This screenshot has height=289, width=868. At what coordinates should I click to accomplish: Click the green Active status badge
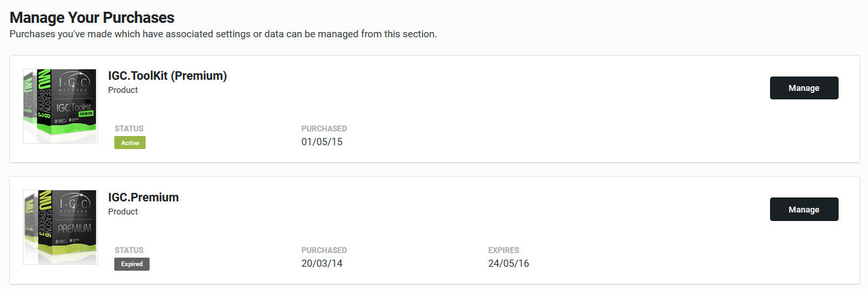pos(130,143)
